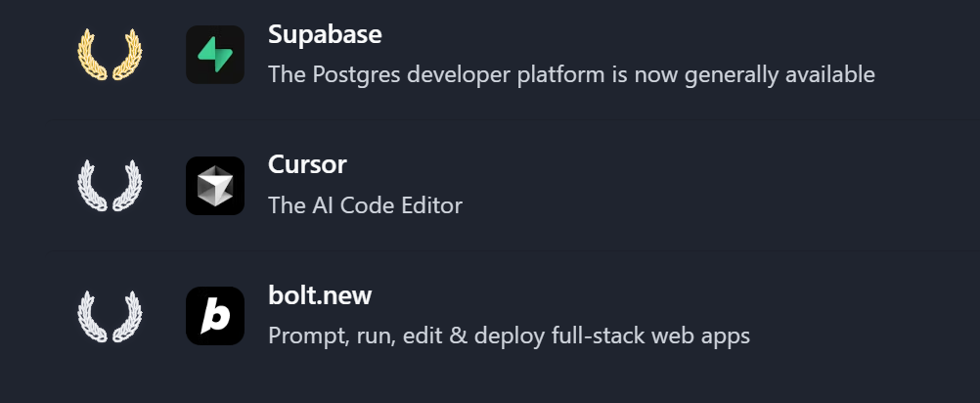Click the divider line below the Supabase row

click(513, 119)
